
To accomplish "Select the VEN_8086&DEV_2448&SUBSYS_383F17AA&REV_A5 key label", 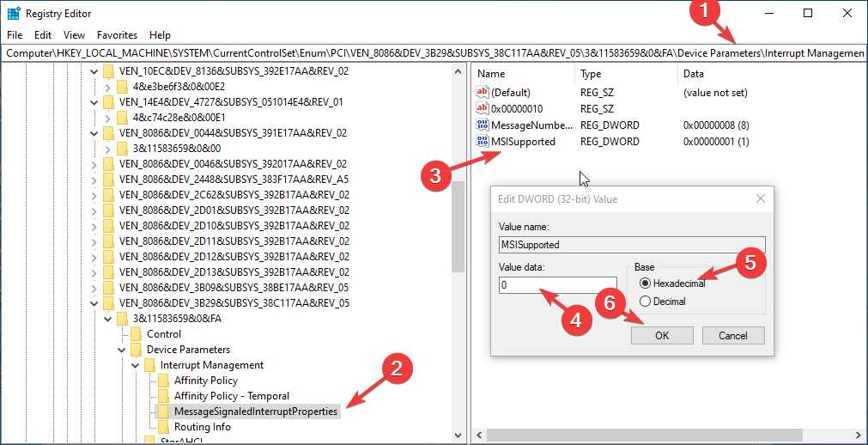I will coord(234,180).
